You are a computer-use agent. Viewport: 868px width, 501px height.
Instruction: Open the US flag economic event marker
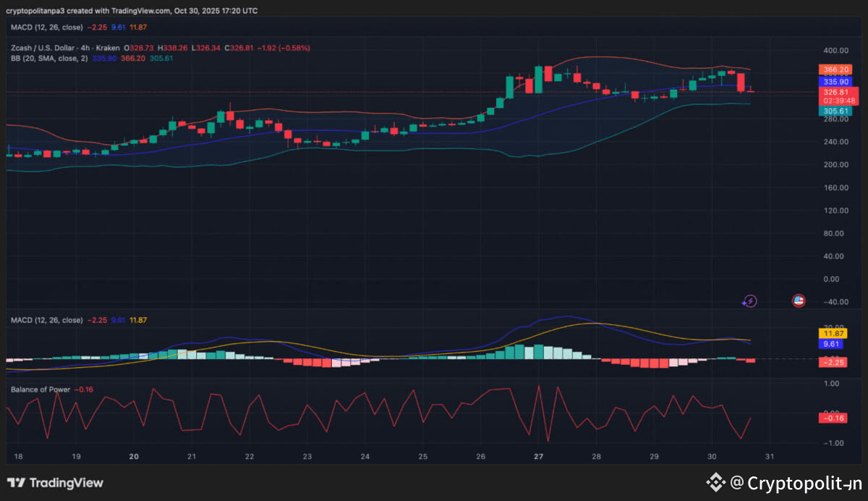pos(798,303)
